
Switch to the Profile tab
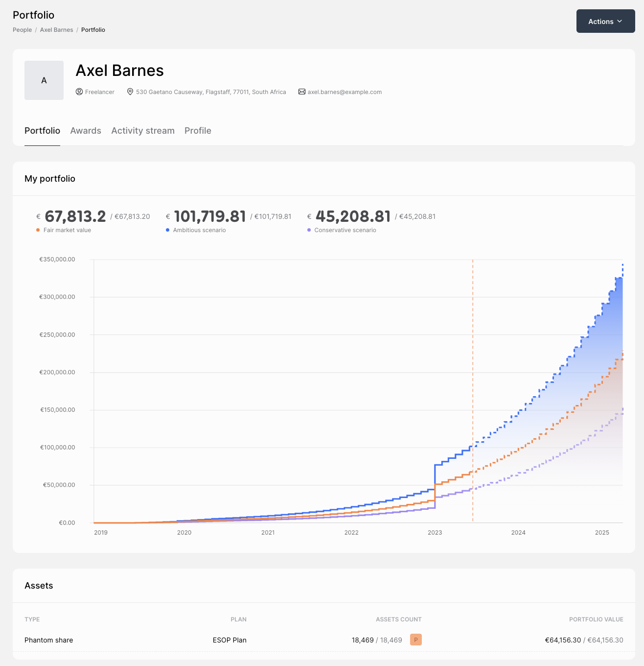198,131
